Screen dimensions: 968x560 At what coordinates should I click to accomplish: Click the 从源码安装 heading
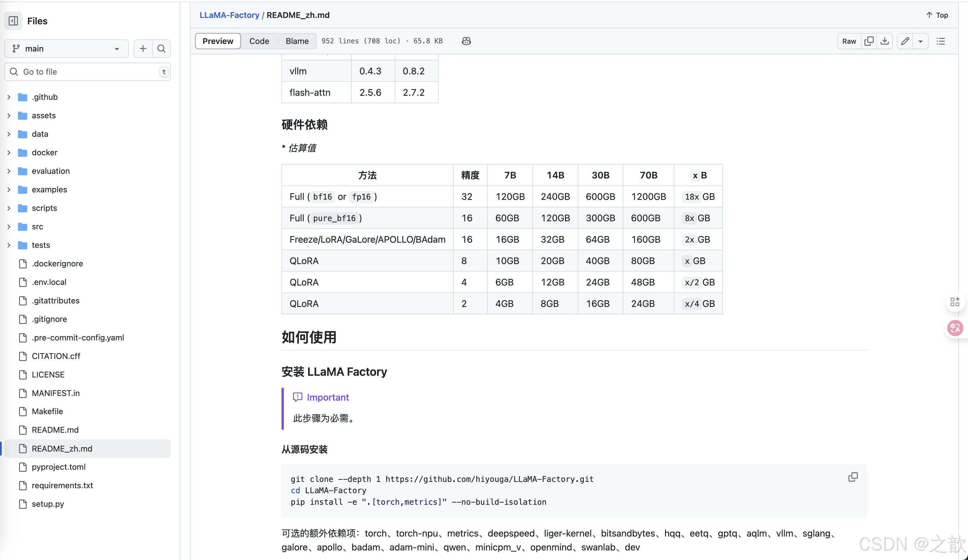tap(304, 450)
